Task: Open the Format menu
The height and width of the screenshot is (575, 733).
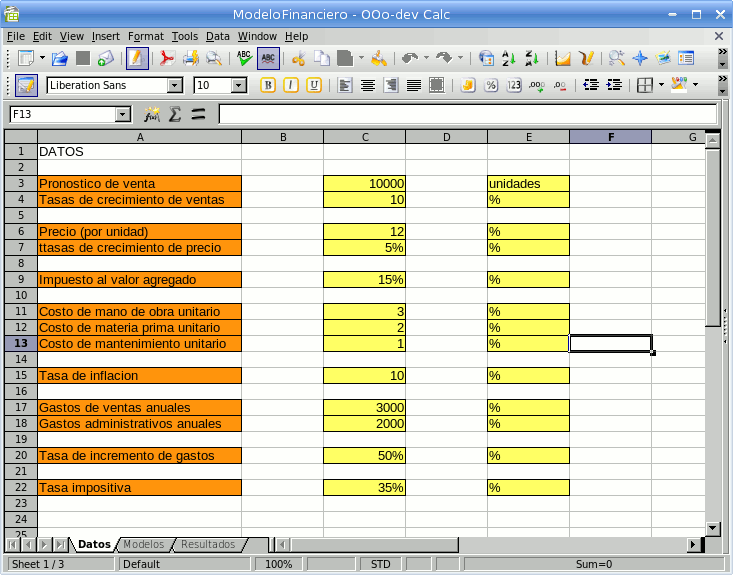Action: pos(146,36)
